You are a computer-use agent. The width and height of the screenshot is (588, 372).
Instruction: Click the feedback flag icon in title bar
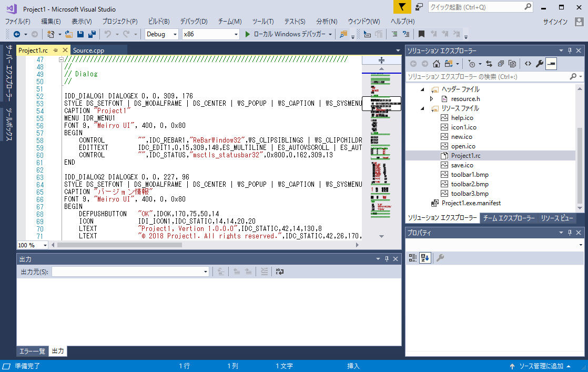pos(402,7)
